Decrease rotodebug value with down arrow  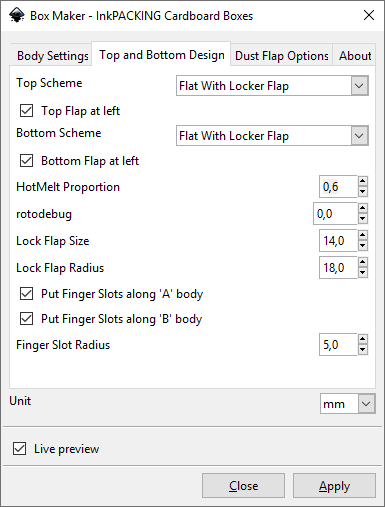pos(363,219)
